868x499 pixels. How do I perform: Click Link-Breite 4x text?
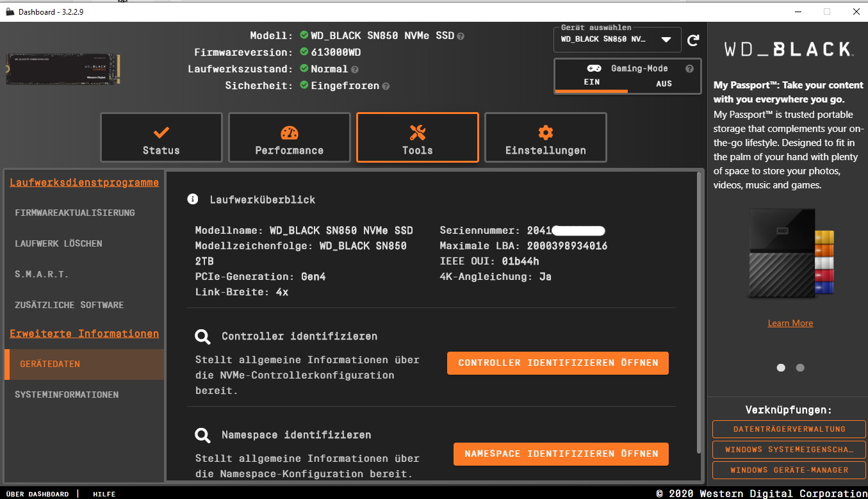click(242, 292)
